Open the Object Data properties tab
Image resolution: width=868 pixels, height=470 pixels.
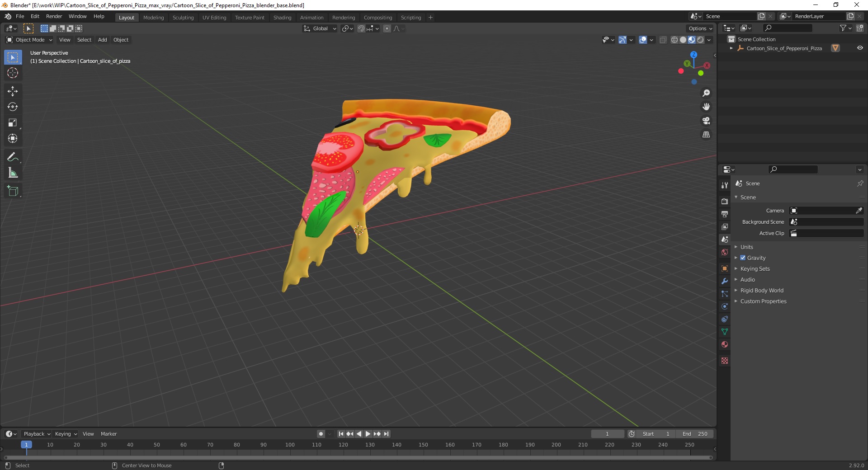click(x=725, y=332)
